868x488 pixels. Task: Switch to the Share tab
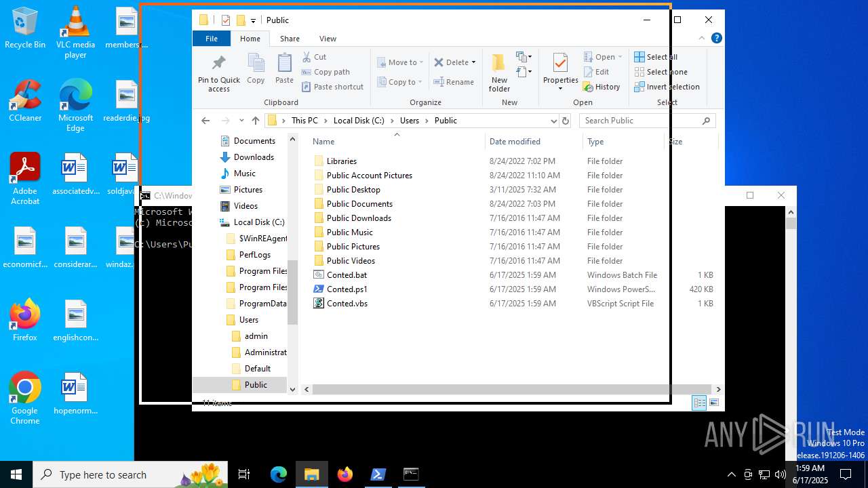pos(290,39)
